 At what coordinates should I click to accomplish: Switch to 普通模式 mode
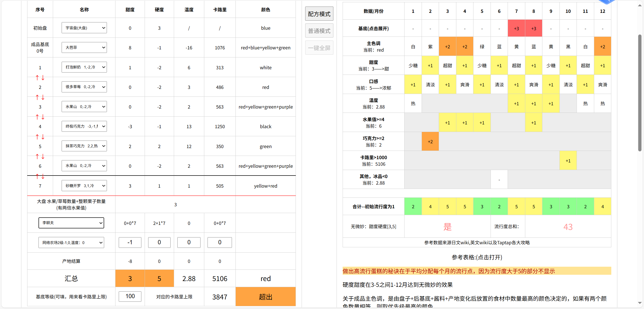319,31
